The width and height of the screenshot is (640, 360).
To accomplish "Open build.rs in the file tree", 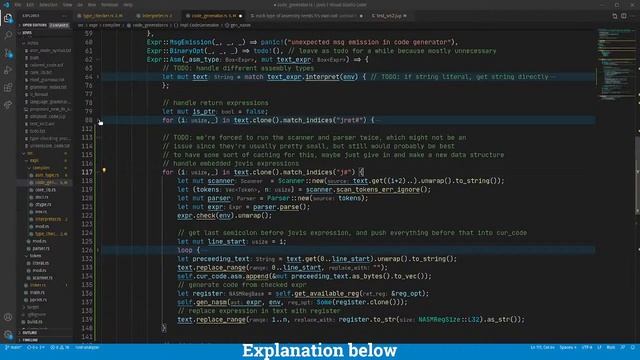I will 34,322.
